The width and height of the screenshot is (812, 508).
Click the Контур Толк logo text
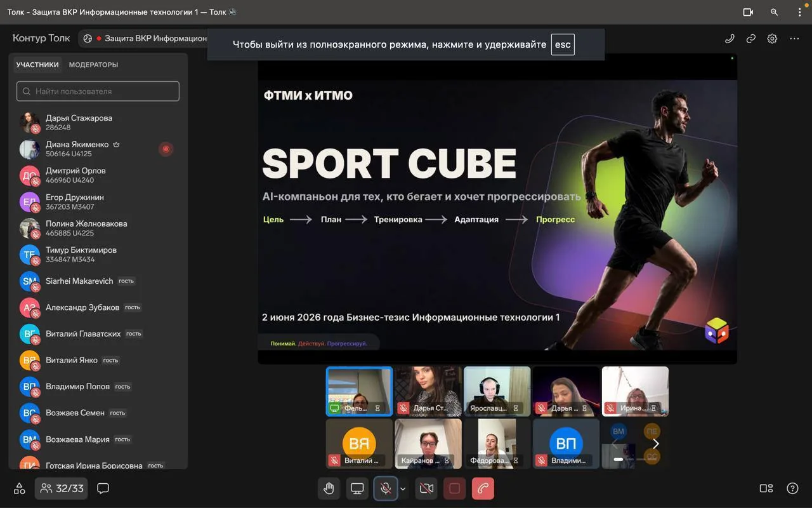tap(41, 38)
